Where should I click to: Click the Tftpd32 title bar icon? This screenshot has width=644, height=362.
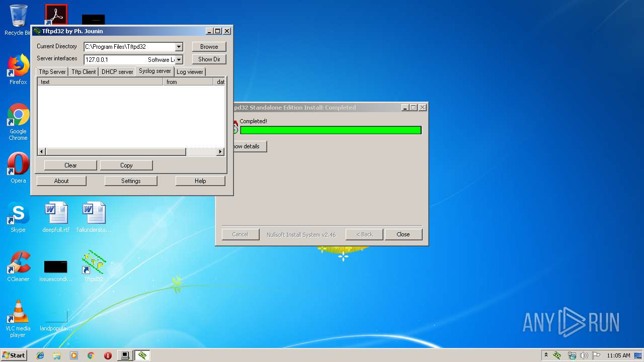(37, 31)
